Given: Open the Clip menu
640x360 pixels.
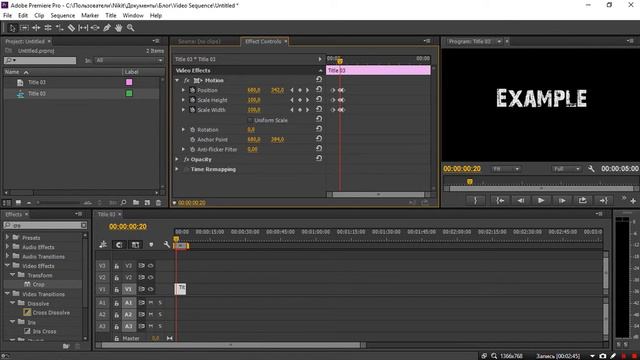Looking at the screenshot, I should tap(39, 16).
